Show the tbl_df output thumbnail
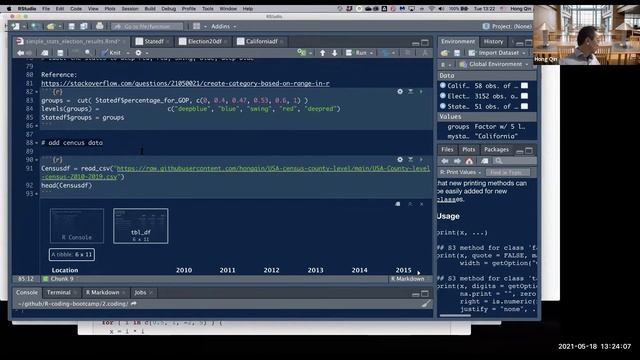The height and width of the screenshot is (360, 640). pos(141,226)
